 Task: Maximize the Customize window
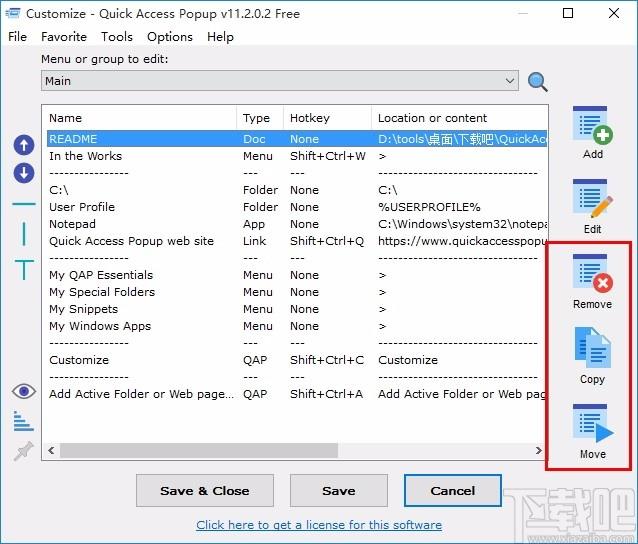(x=568, y=13)
